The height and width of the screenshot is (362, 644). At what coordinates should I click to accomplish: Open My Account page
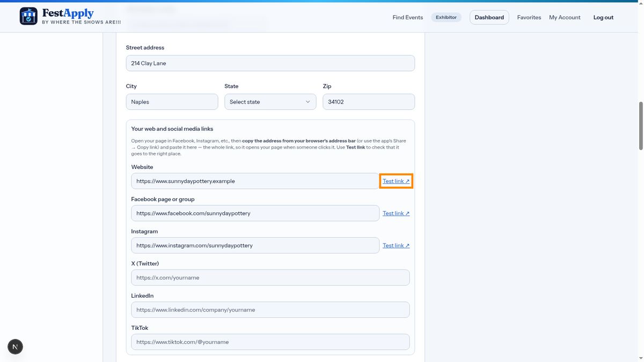565,17
